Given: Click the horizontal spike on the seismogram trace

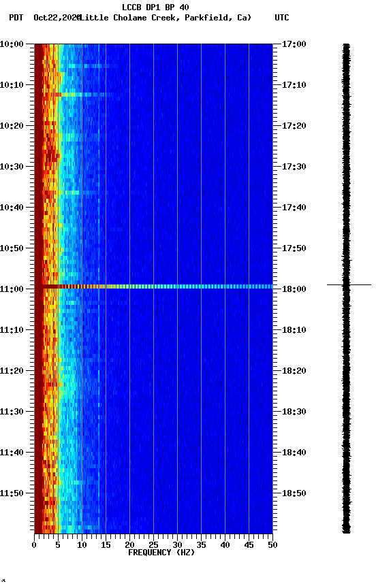Looking at the screenshot, I should pos(349,285).
